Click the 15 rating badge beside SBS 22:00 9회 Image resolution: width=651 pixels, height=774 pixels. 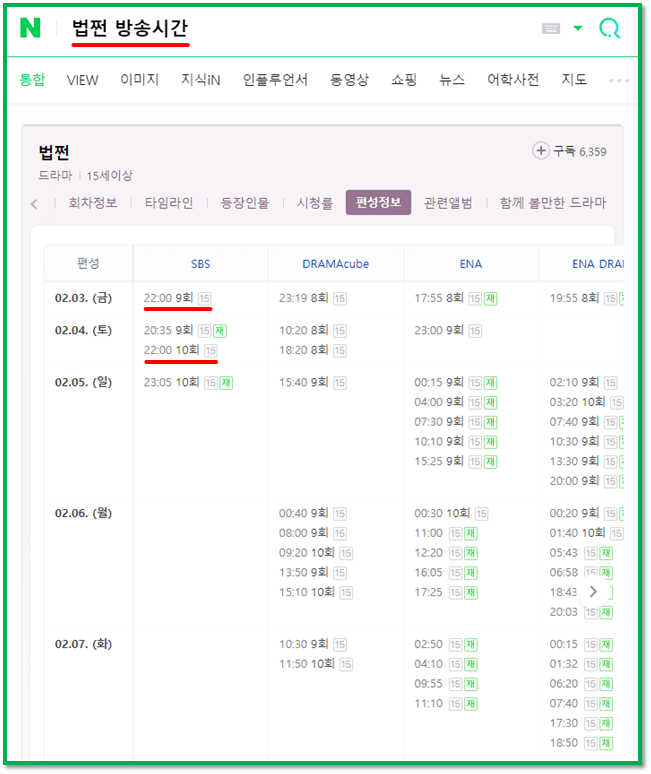pos(204,299)
